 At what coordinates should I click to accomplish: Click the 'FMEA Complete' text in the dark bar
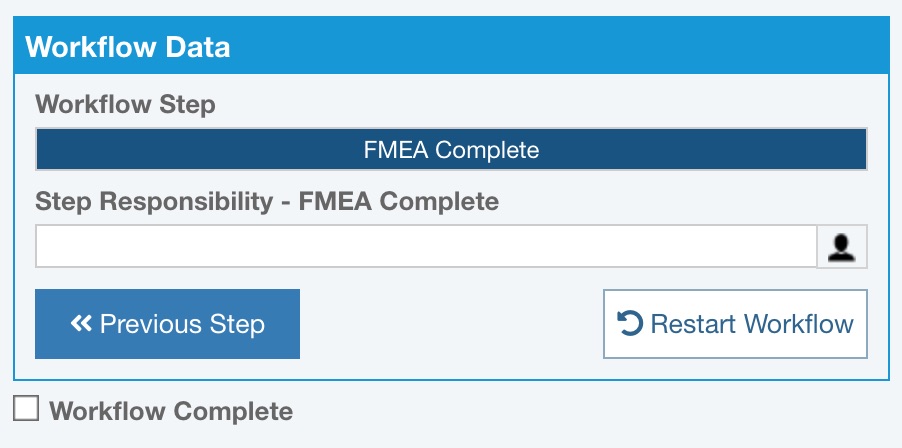(x=451, y=150)
